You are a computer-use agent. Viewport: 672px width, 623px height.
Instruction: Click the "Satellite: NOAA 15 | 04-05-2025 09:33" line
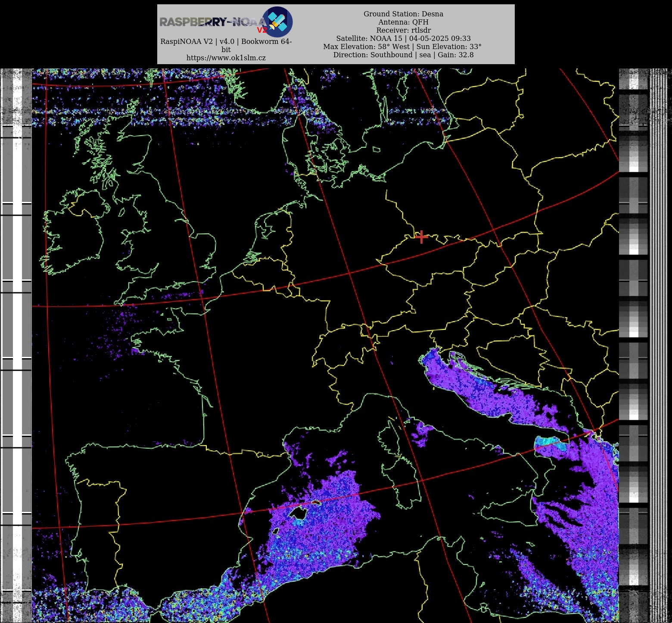point(403,38)
